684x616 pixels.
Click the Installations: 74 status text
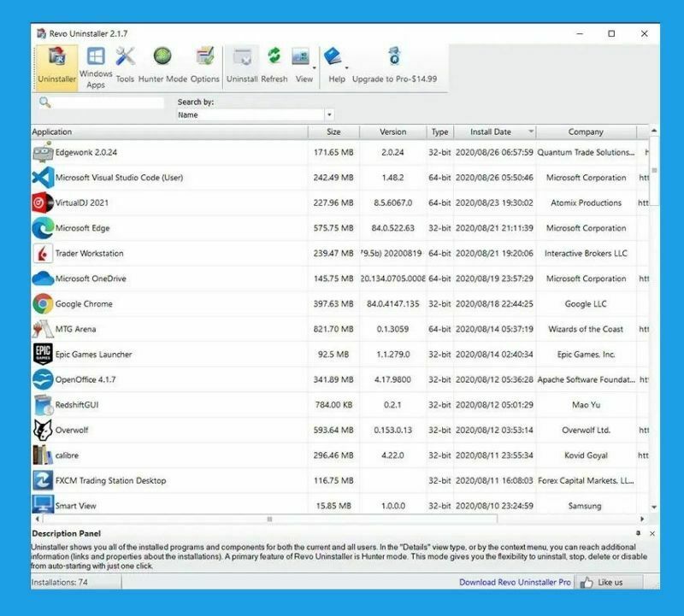pyautogui.click(x=59, y=582)
